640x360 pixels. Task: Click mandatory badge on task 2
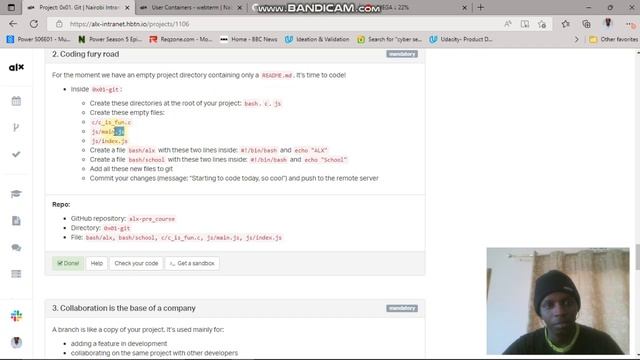coord(402,54)
